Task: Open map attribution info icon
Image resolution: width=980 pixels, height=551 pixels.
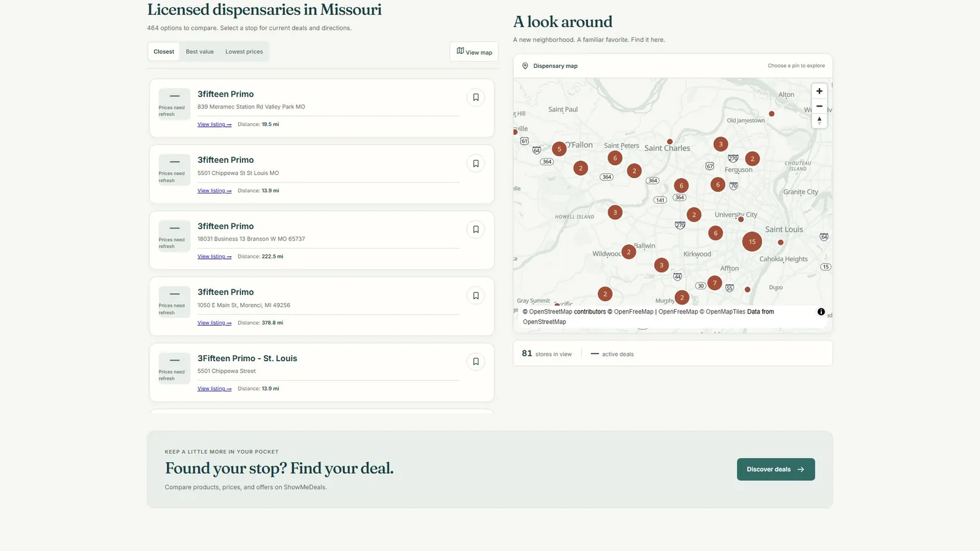Action: tap(821, 312)
